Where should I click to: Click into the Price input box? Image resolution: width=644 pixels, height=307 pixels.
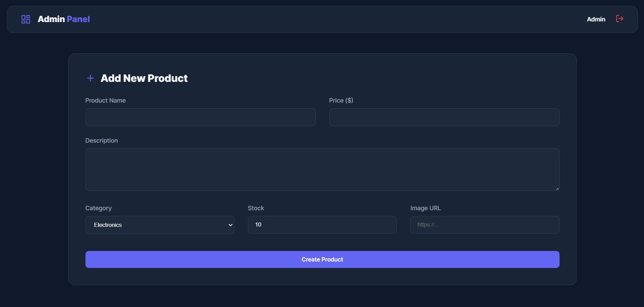click(x=444, y=117)
